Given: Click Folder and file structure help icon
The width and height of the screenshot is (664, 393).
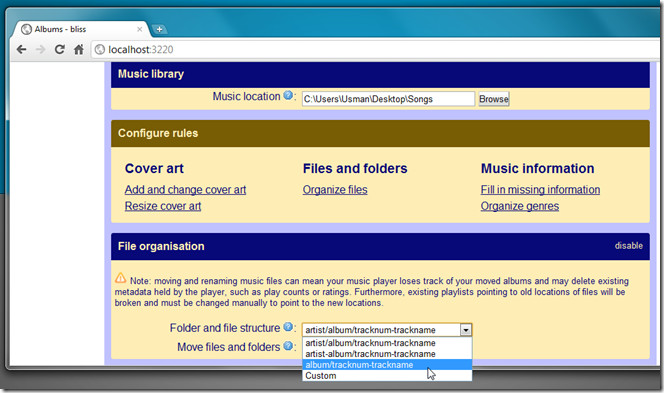Looking at the screenshot, I should coord(288,327).
